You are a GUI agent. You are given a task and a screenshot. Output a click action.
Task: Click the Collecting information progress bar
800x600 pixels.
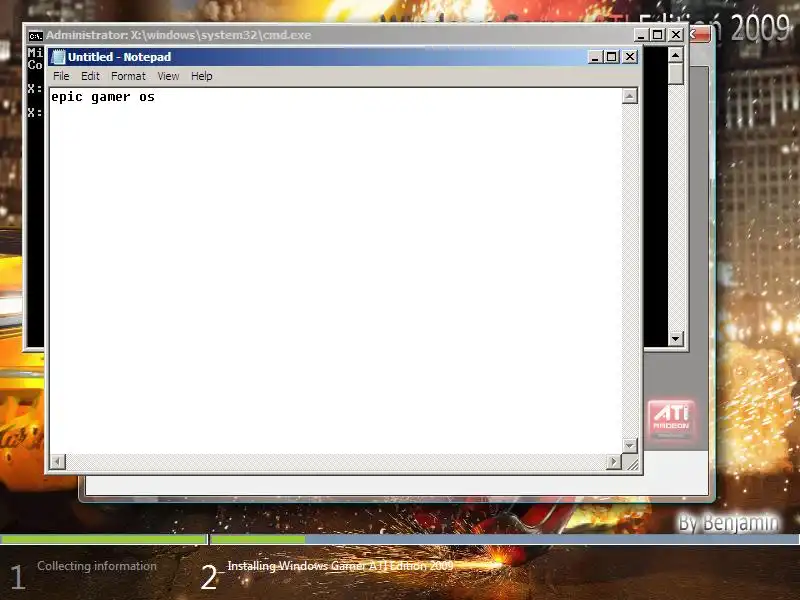(103, 539)
